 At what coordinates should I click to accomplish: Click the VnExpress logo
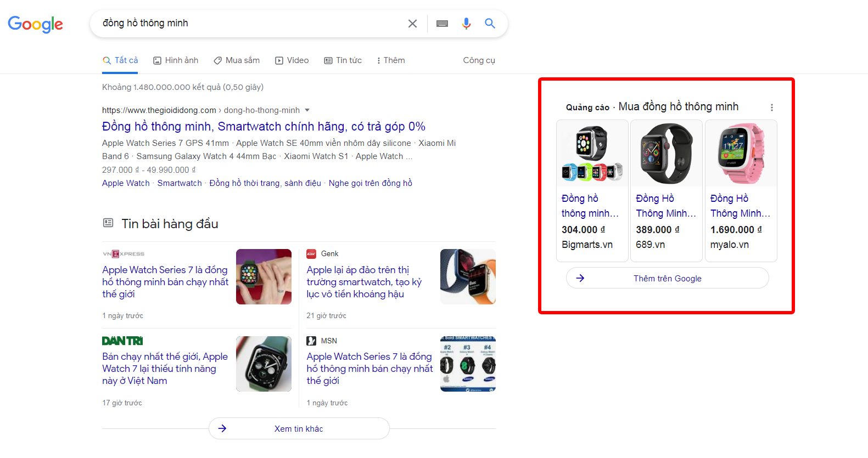click(x=124, y=254)
